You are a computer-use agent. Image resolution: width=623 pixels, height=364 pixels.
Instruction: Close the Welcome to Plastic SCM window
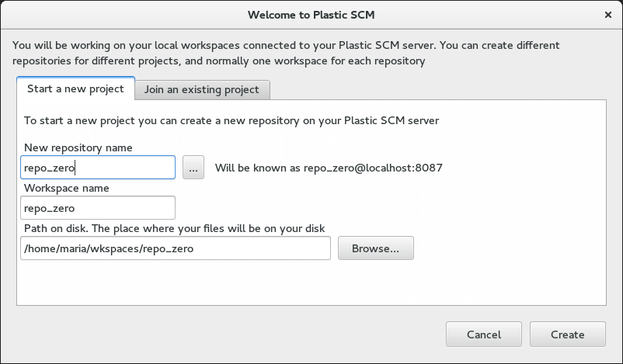[x=608, y=15]
